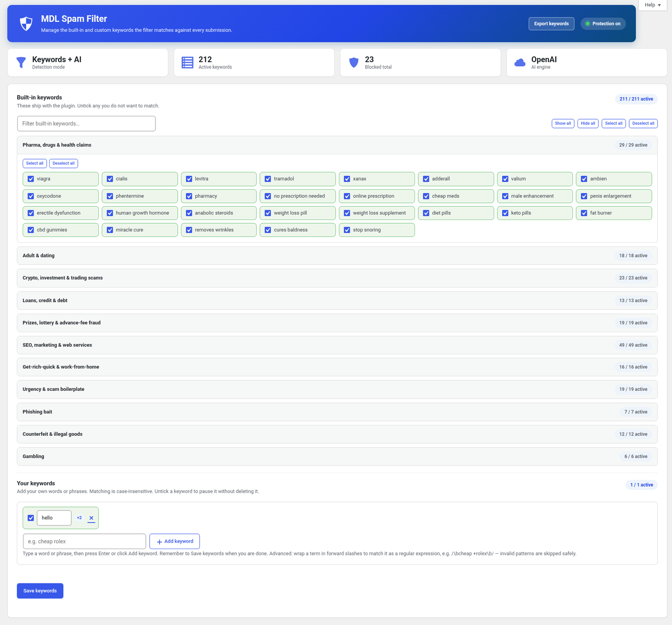The image size is (672, 625).
Task: Save keywords with the blue button
Action: click(x=40, y=591)
